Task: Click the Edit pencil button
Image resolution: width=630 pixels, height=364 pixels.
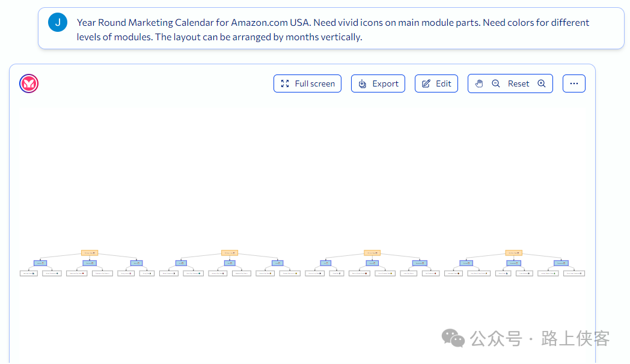Action: tap(436, 83)
